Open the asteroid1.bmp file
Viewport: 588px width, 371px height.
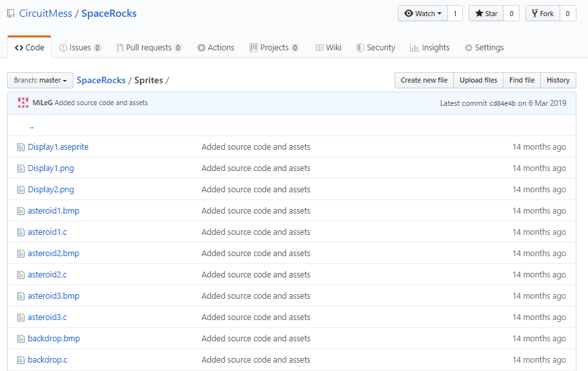pyautogui.click(x=54, y=211)
